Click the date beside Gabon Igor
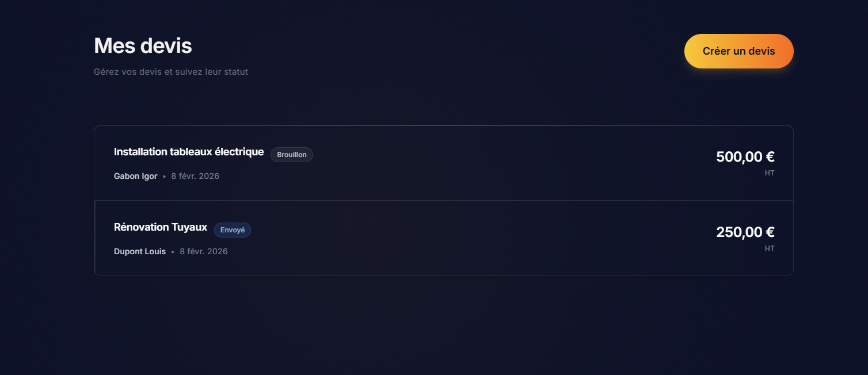The image size is (868, 375). click(195, 176)
